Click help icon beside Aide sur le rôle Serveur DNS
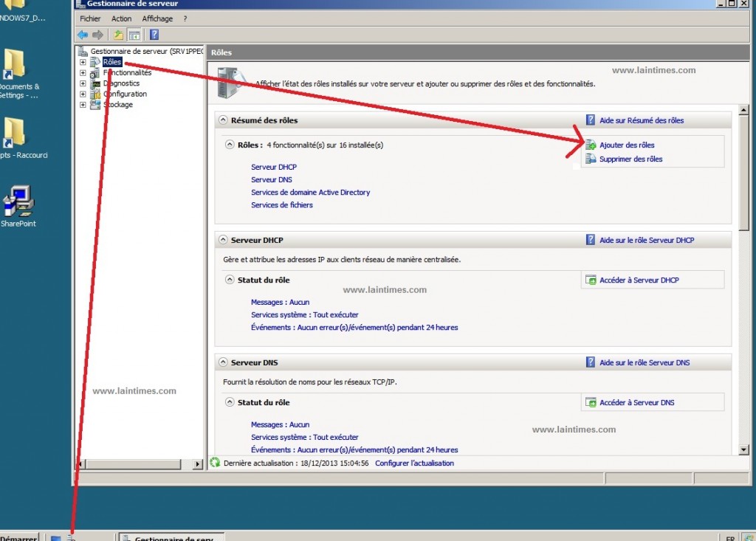The width and height of the screenshot is (756, 541). point(591,362)
